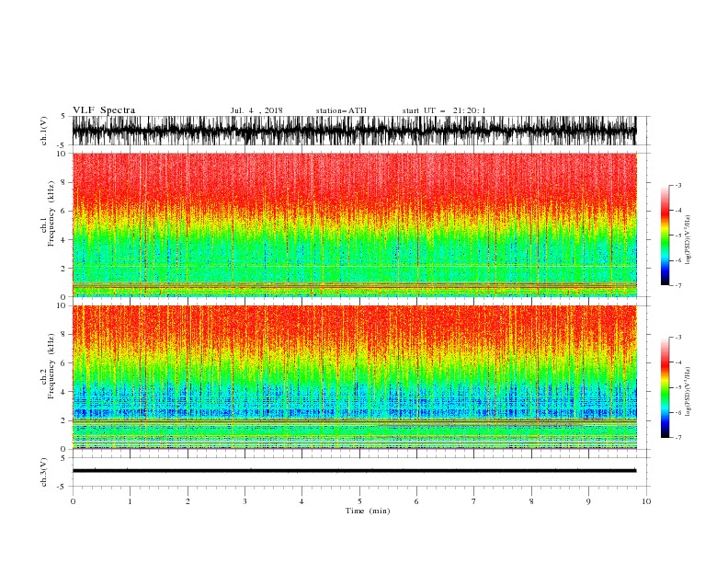728x563 pixels.
Task: Click the "ch.1(V)" waveform axis label
Action: point(44,131)
